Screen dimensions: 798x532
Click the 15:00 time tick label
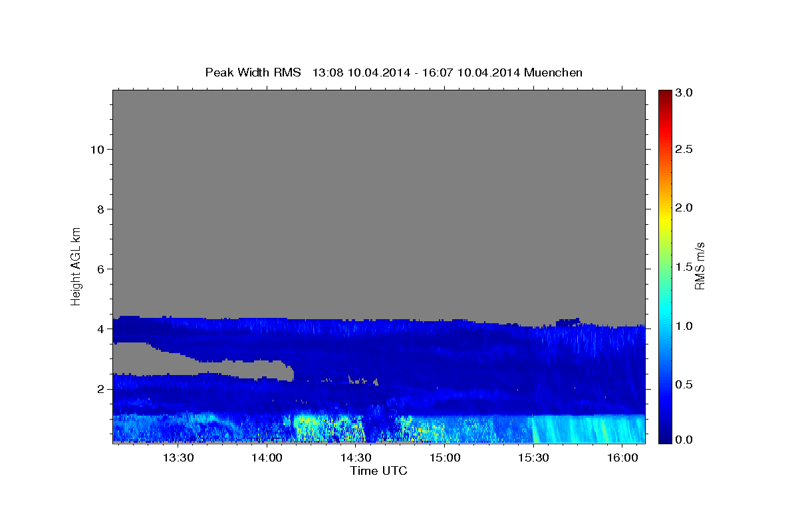pos(444,458)
